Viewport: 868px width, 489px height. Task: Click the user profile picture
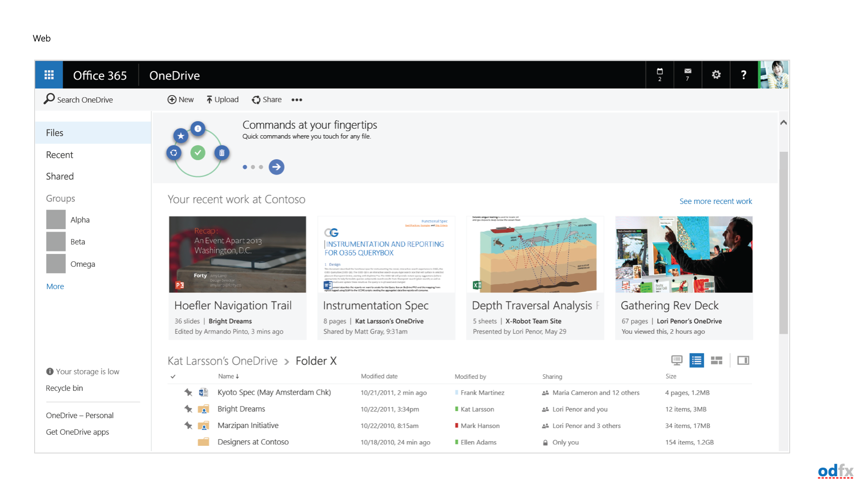tap(773, 75)
